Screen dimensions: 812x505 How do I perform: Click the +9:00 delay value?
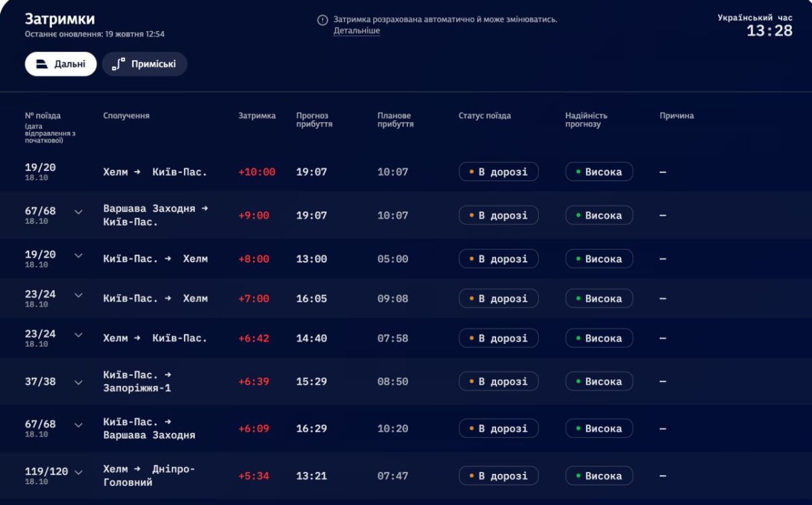pos(254,216)
